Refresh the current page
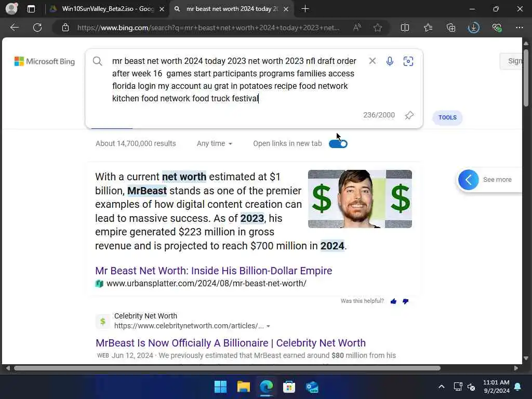The height and width of the screenshot is (399, 532). click(x=37, y=28)
